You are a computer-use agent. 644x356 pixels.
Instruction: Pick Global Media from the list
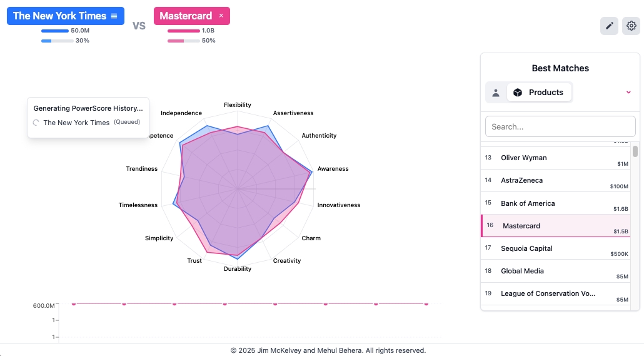point(555,271)
